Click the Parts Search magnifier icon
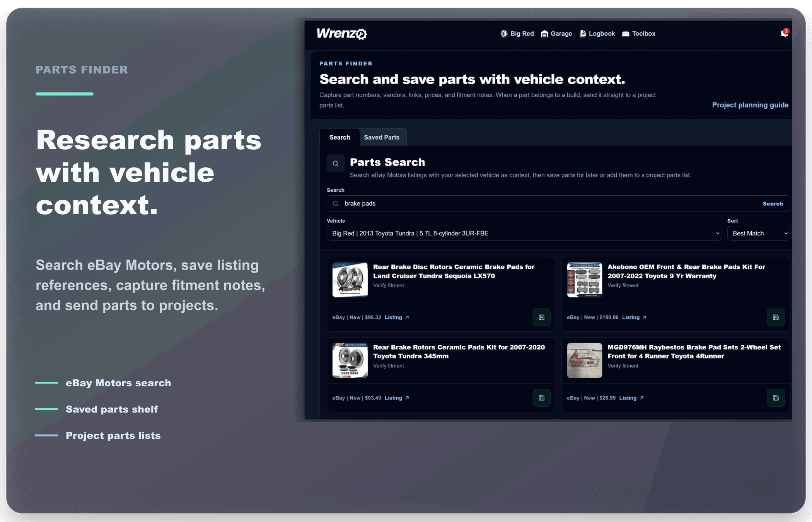812x522 pixels. [336, 164]
